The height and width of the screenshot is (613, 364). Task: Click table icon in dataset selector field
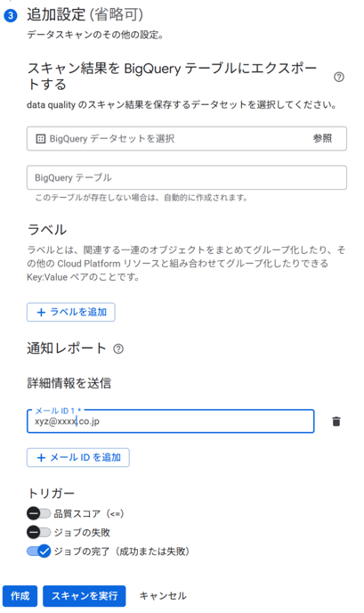click(x=40, y=138)
